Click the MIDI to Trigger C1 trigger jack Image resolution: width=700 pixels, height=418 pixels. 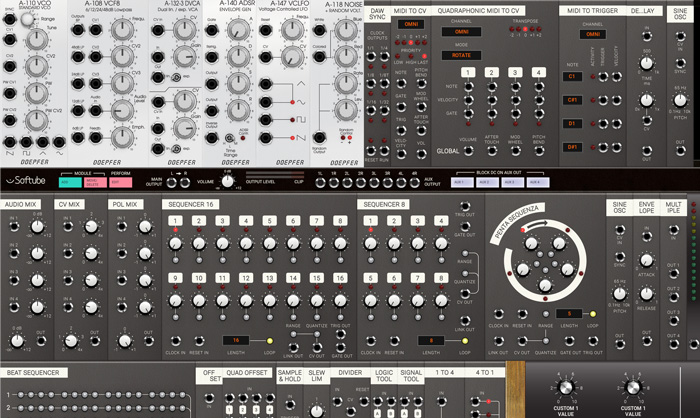(x=603, y=77)
